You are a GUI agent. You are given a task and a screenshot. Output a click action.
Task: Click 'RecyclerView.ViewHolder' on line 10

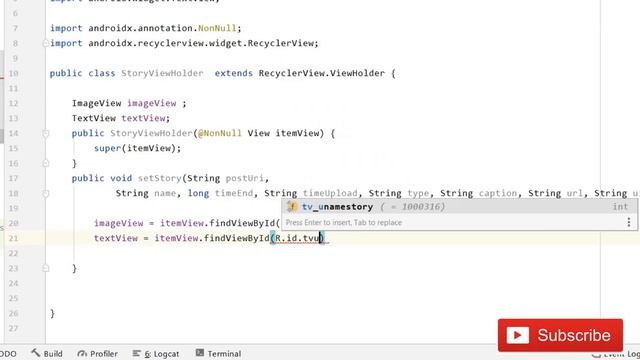[322, 73]
